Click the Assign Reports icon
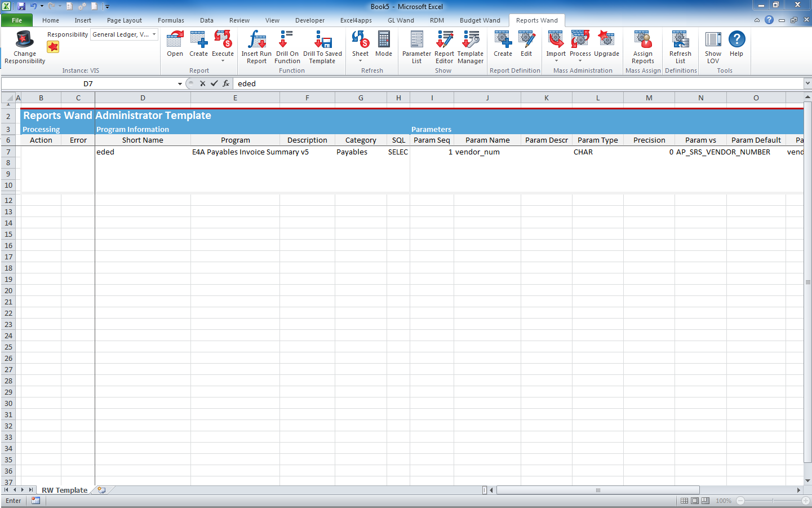The height and width of the screenshot is (508, 812). (643, 39)
